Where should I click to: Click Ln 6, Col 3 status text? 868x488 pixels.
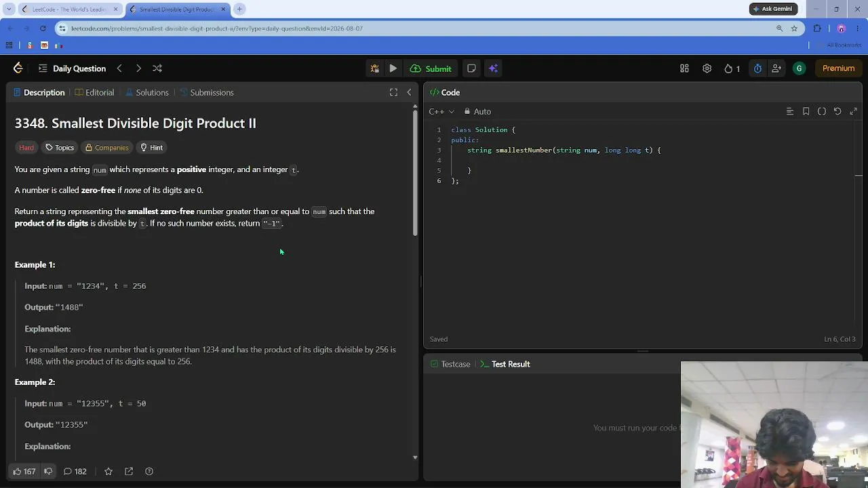click(x=840, y=339)
